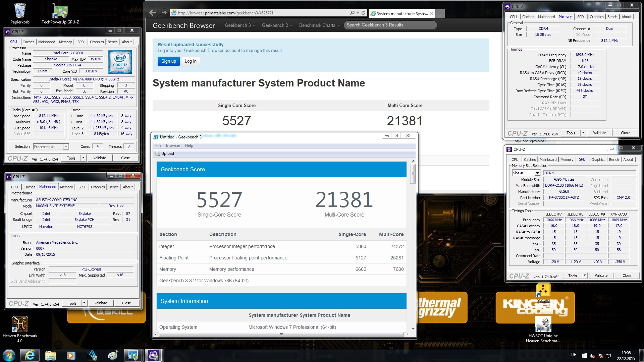Click the DE language indicator
The width and height of the screenshot is (644, 362).
[x=574, y=355]
